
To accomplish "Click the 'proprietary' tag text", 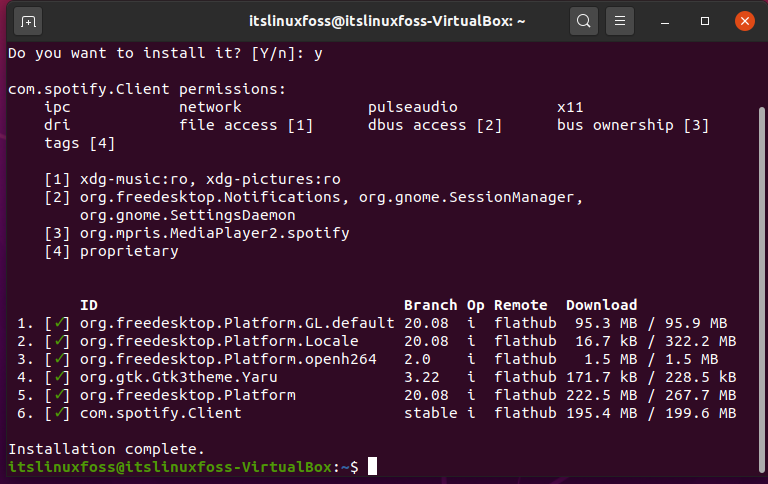I will 129,251.
